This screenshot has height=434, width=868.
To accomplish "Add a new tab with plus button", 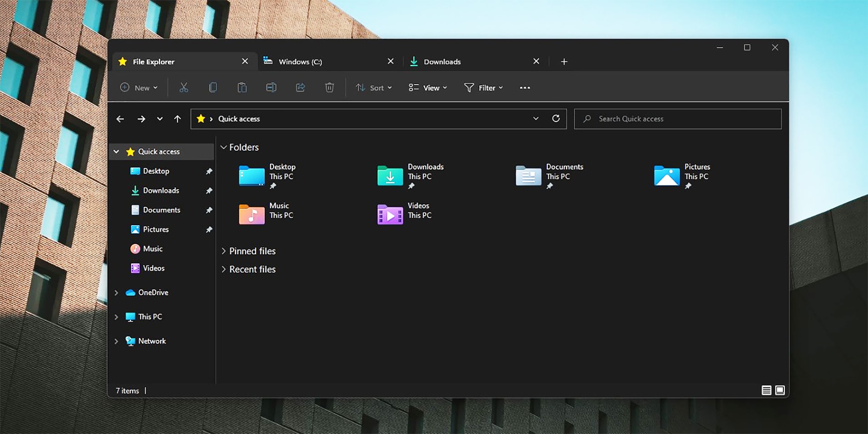I will tap(564, 62).
